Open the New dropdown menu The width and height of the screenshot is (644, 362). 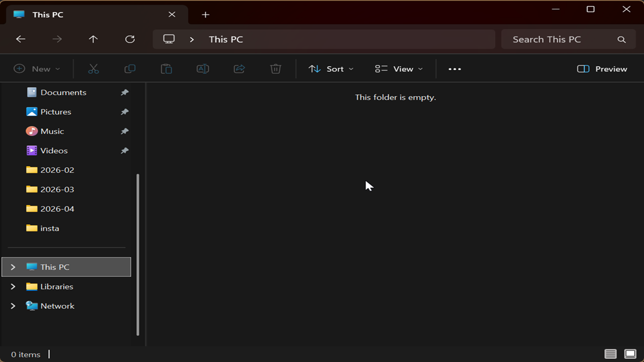tap(37, 69)
